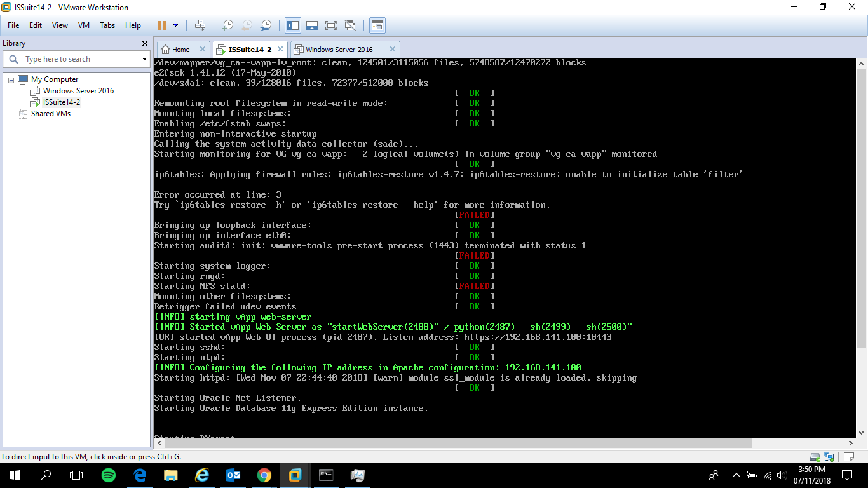
Task: Open Outlook from the taskbar
Action: tap(233, 475)
